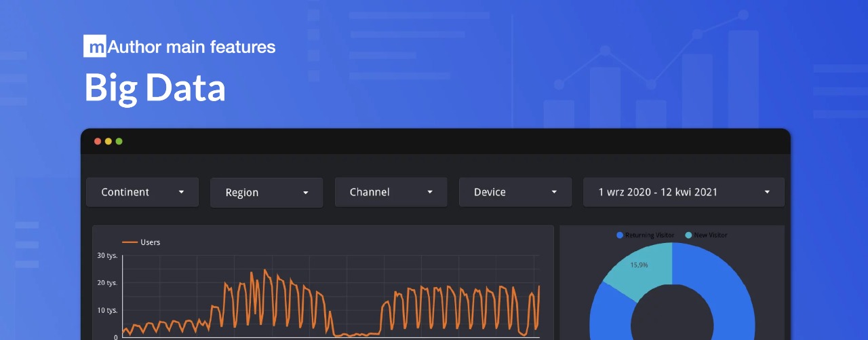Click the 10 tys. axis label

coord(108,310)
